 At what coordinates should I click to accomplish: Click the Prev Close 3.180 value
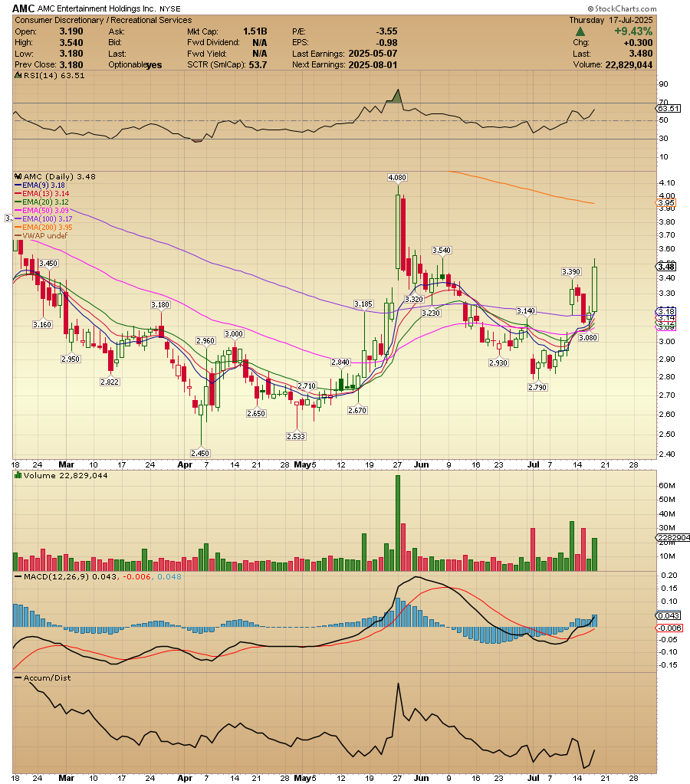pyautogui.click(x=71, y=65)
